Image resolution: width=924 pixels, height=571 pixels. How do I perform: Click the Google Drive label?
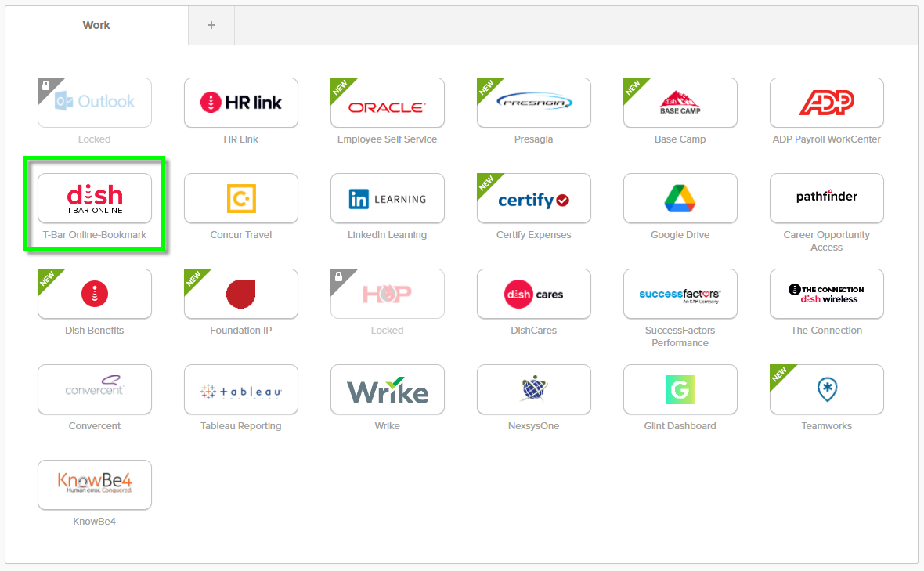(x=680, y=234)
